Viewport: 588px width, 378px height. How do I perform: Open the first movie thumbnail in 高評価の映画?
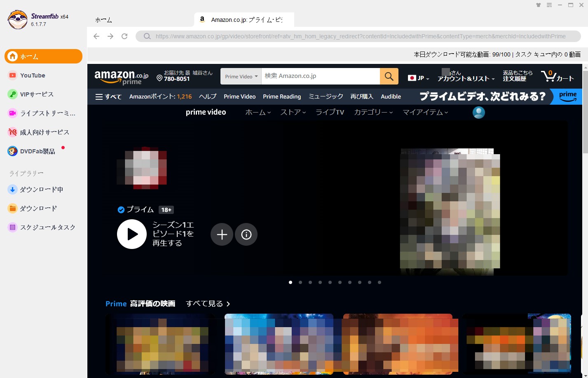pyautogui.click(x=160, y=344)
